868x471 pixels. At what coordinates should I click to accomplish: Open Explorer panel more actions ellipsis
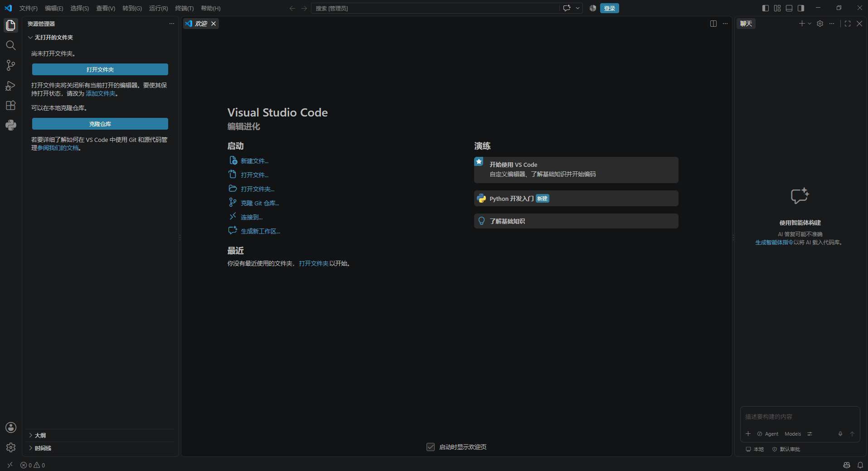(x=172, y=24)
